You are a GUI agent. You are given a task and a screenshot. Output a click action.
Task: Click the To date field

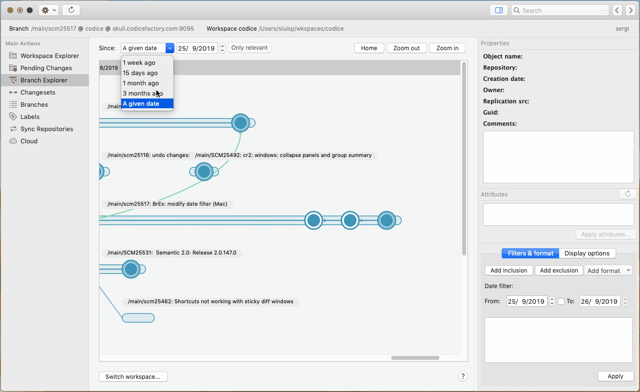coord(600,301)
